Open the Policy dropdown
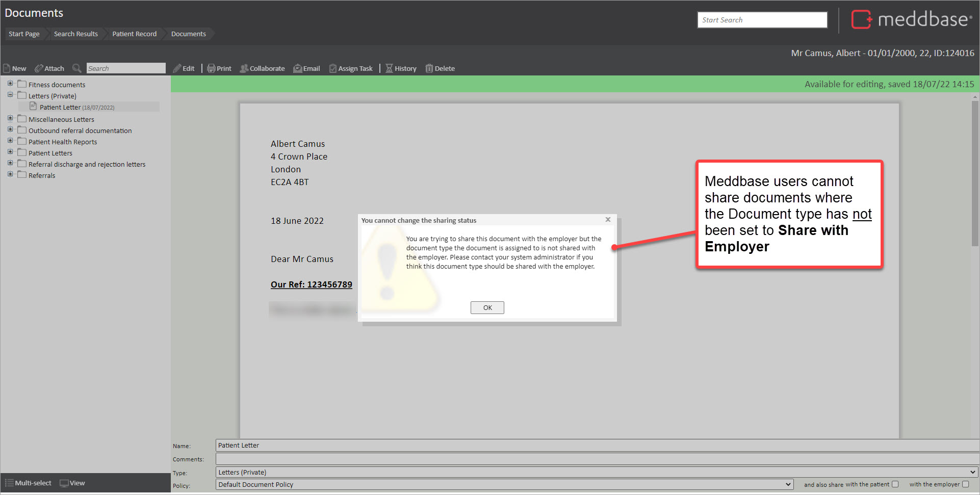980x495 pixels. click(x=505, y=484)
